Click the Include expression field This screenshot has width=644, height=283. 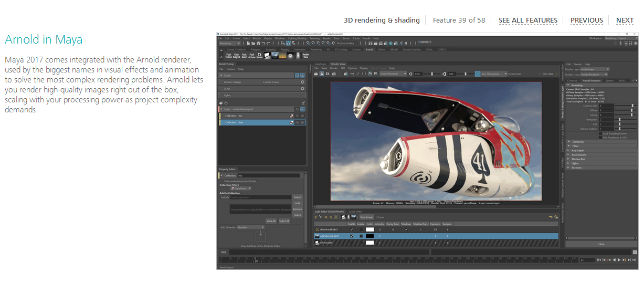click(260, 197)
